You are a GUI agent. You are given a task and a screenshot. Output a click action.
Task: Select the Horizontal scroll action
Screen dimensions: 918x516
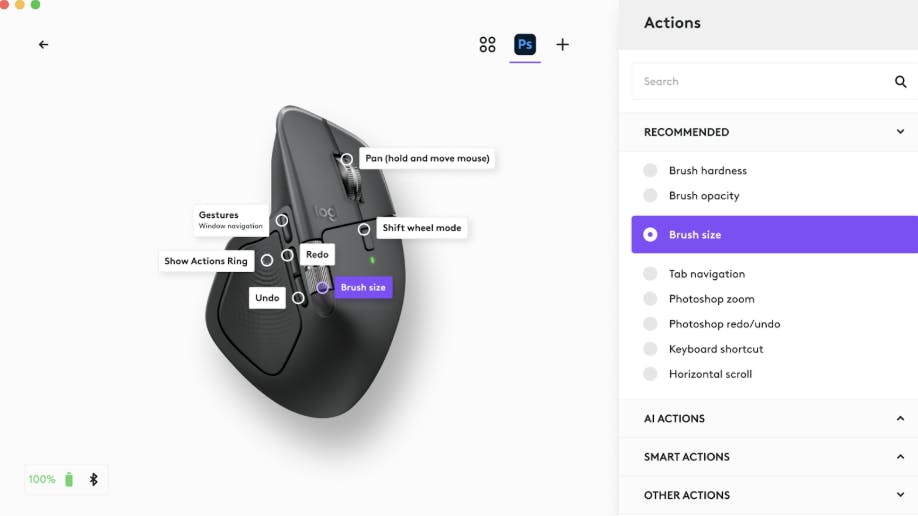coord(710,374)
